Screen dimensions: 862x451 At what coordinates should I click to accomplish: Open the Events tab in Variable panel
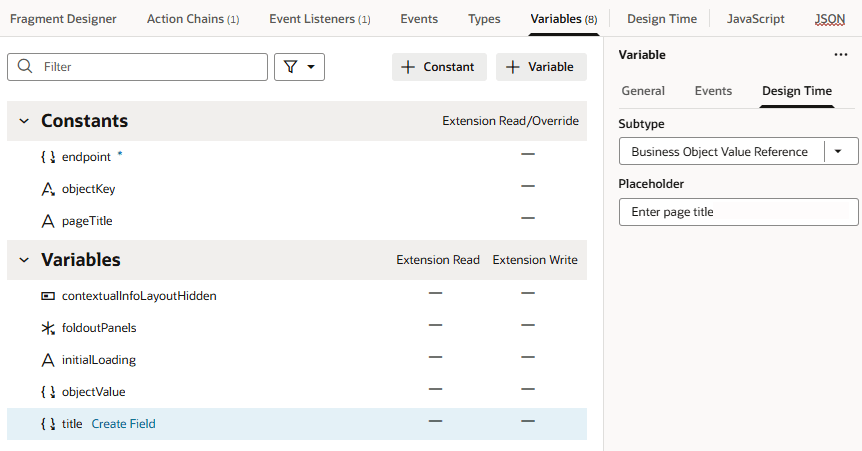tap(713, 91)
